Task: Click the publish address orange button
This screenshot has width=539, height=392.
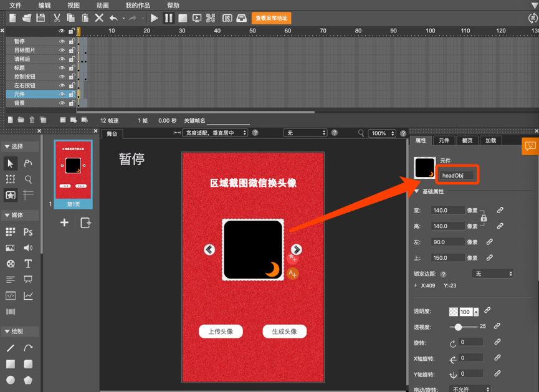Action: tap(271, 18)
